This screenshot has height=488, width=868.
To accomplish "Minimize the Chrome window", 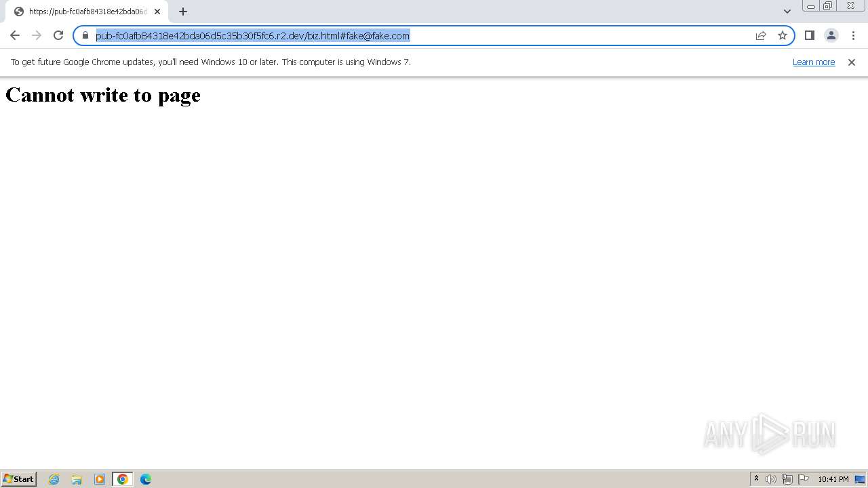I will pyautogui.click(x=811, y=6).
